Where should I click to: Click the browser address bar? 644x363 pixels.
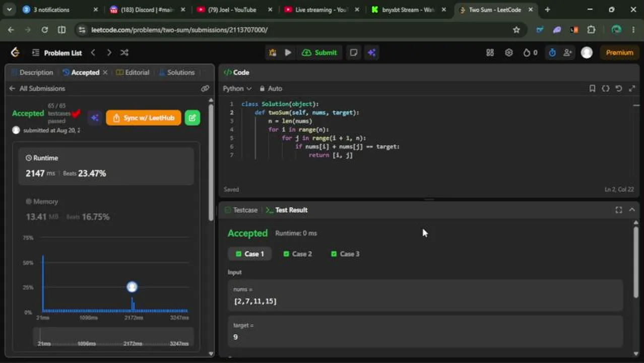(x=297, y=30)
